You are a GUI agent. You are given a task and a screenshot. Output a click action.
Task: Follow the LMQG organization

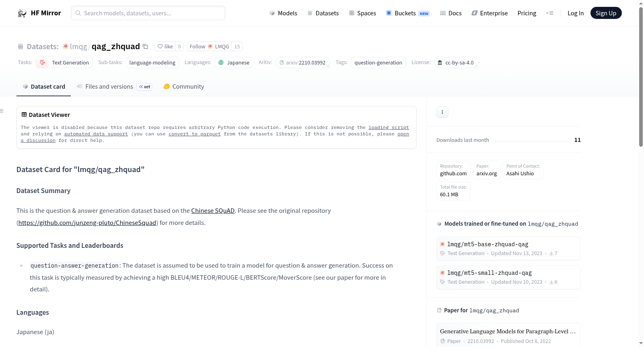(209, 47)
